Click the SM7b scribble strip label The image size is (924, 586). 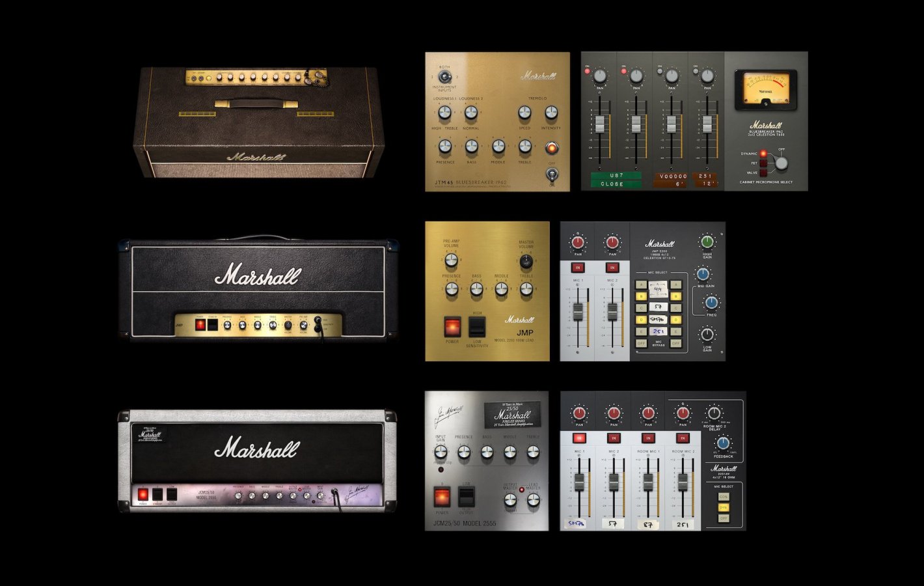point(657,319)
